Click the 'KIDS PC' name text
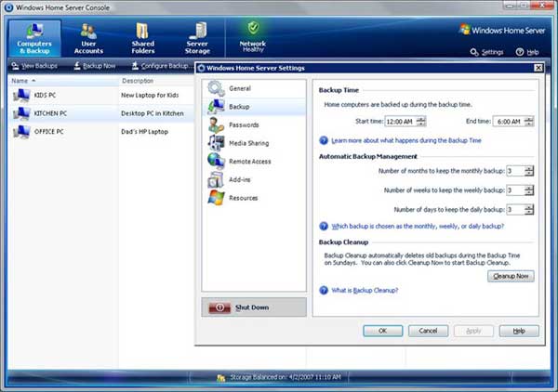Image resolution: width=558 pixels, height=392 pixels. point(45,96)
